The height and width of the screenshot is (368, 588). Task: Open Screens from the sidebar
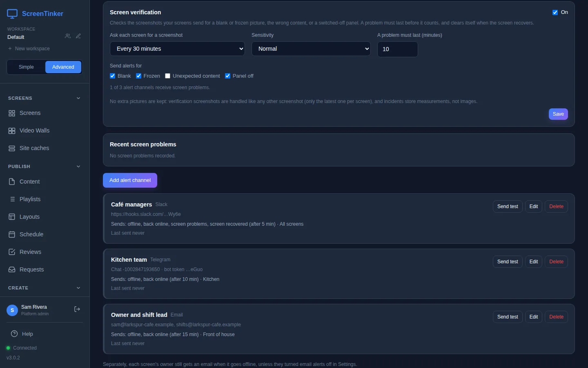tap(45, 113)
